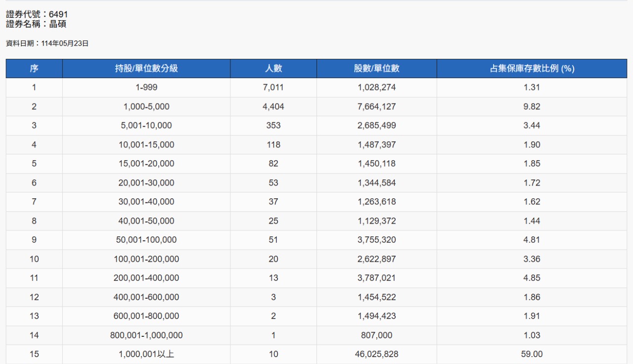Image resolution: width=633 pixels, height=364 pixels.
Task: Click the 9.82 percentage cell
Action: click(532, 107)
